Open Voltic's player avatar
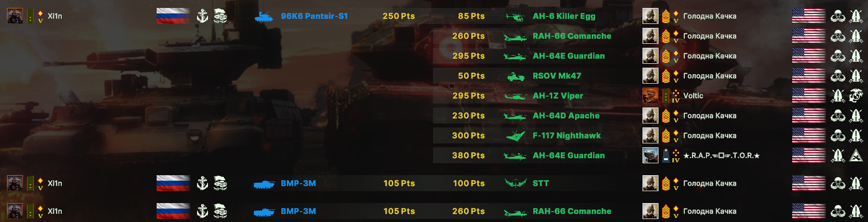 [651, 96]
